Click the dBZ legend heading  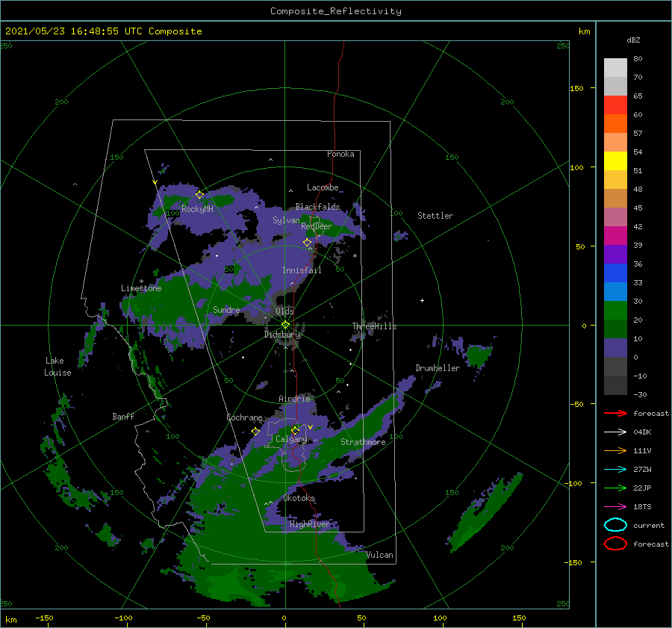click(x=633, y=40)
